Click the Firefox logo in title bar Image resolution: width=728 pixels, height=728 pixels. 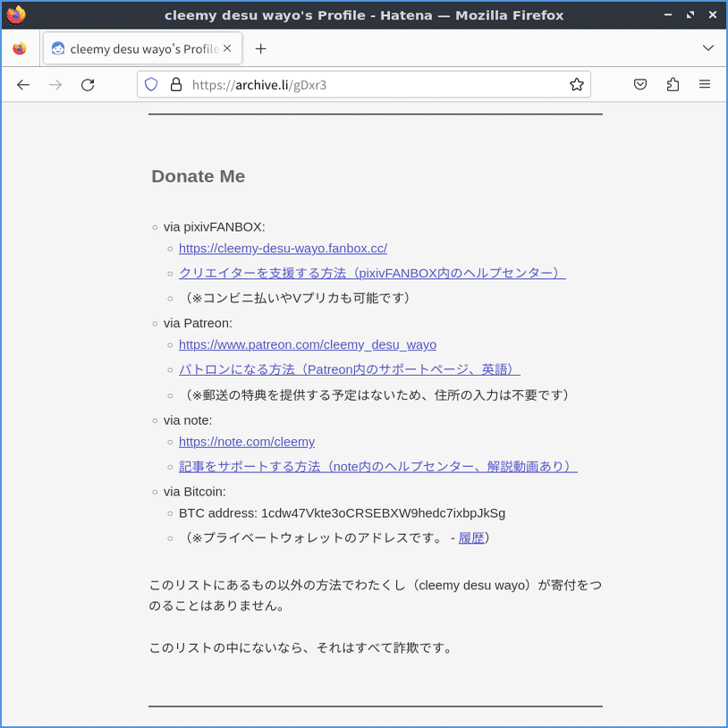[16, 15]
